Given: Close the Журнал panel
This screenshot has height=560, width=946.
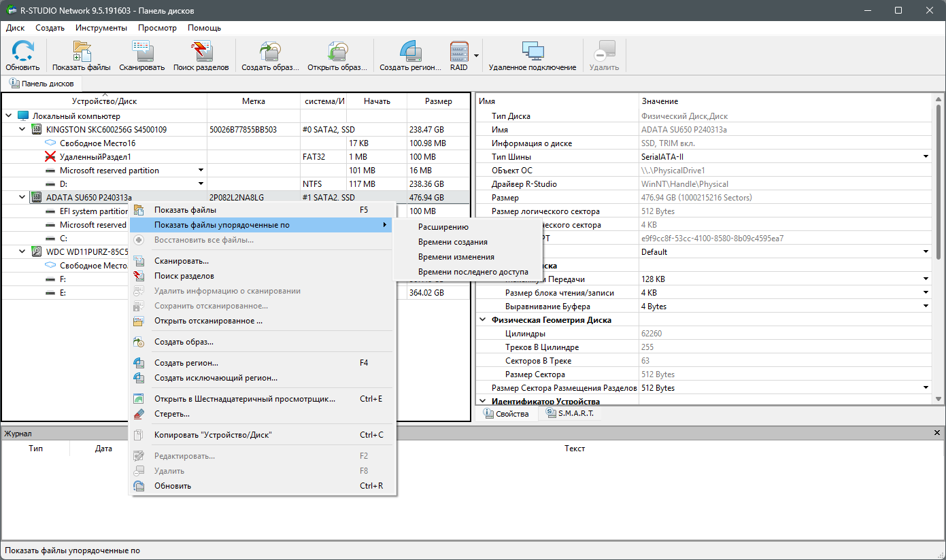Looking at the screenshot, I should coord(939,433).
